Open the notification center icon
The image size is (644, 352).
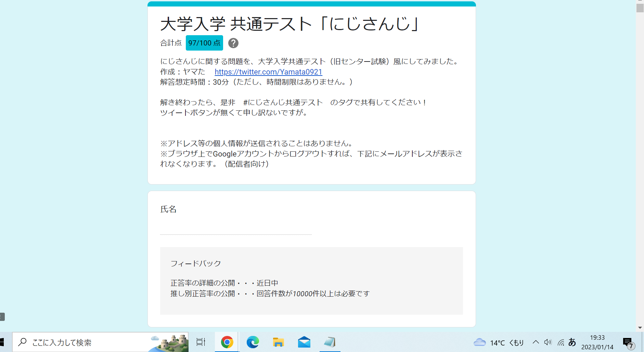(628, 342)
